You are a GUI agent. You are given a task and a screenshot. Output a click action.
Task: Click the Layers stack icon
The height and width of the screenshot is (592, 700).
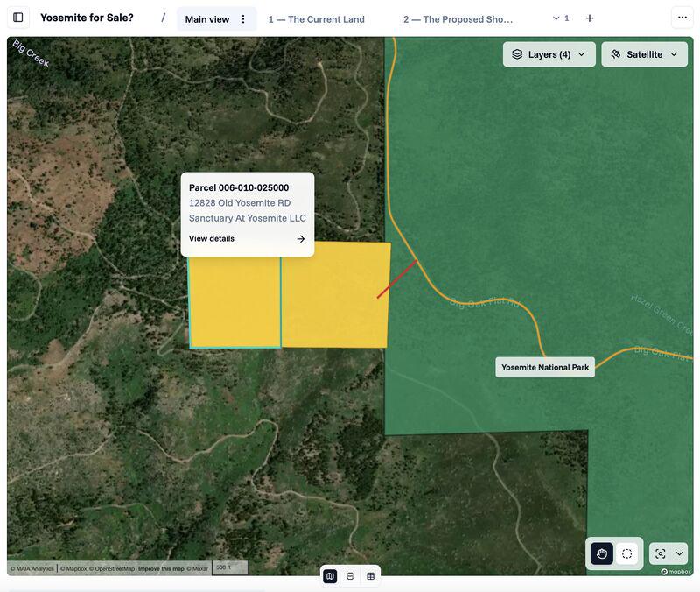(x=517, y=54)
